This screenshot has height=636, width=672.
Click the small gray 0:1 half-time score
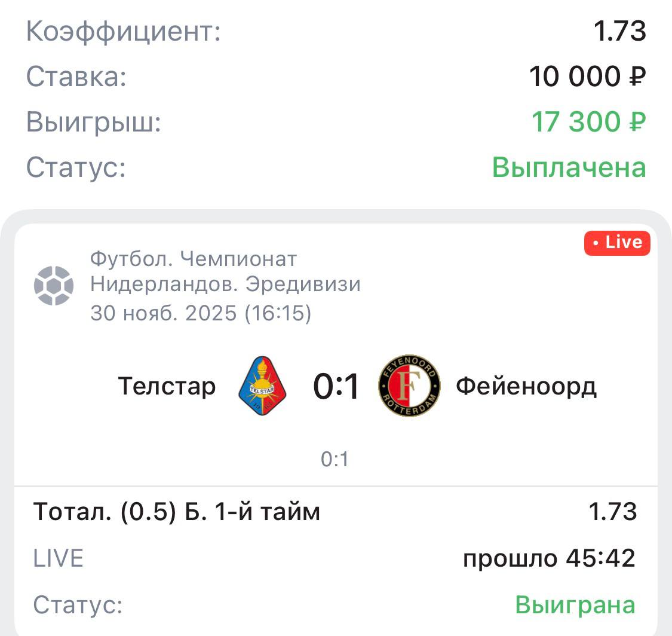[335, 459]
